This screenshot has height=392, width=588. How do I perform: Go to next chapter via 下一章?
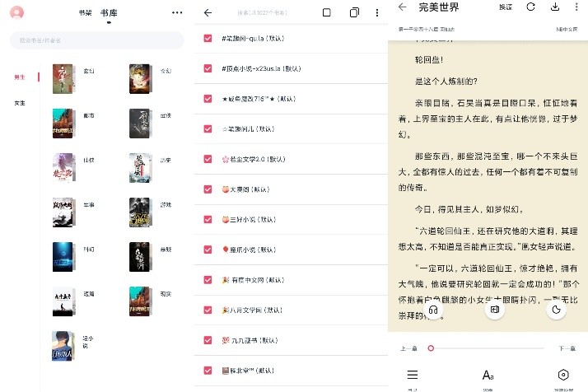click(567, 348)
